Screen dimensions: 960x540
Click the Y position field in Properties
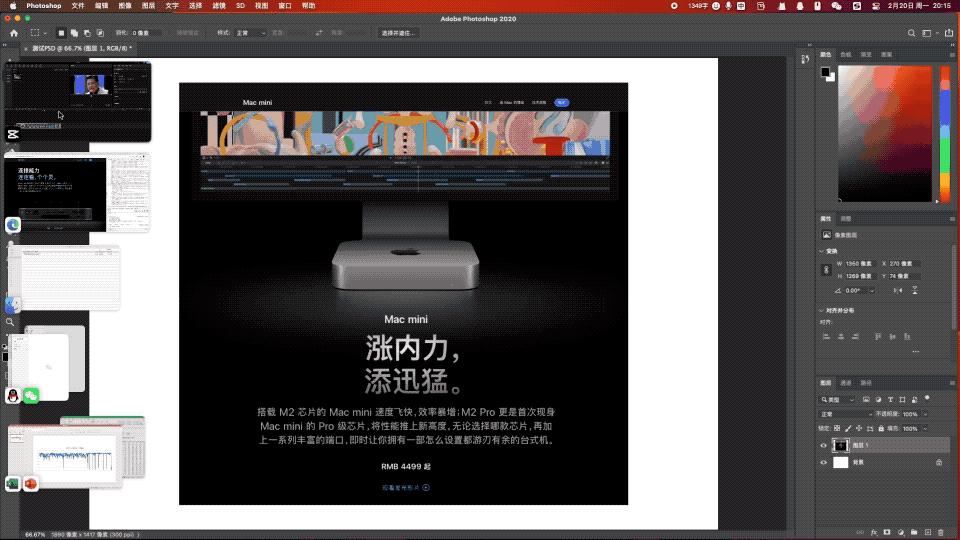tap(904, 276)
